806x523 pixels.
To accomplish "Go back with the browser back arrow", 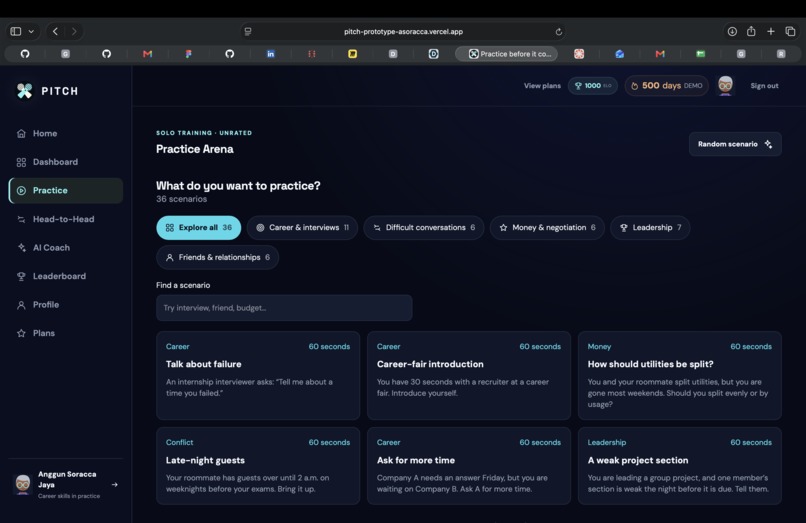I will pos(55,31).
